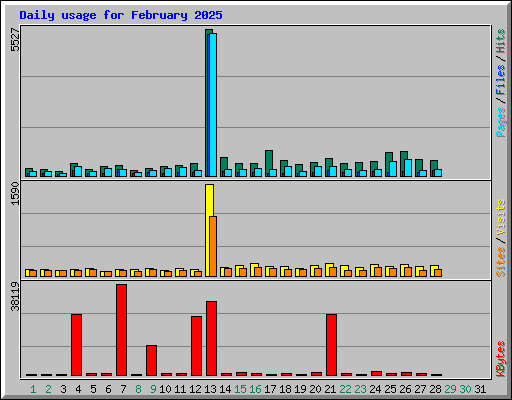
Task: Click day label 14 on the x-axis
Action: [x=225, y=389]
